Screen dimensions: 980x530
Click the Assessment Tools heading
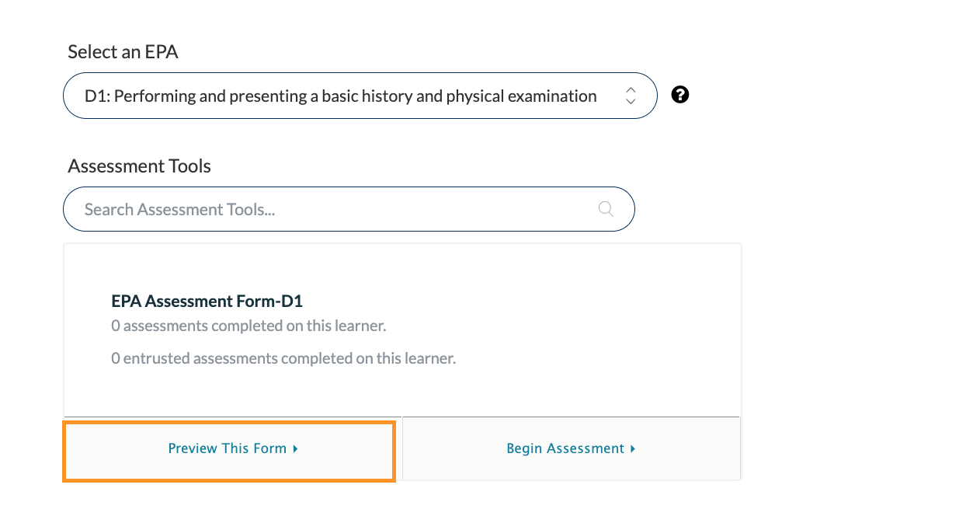pyautogui.click(x=139, y=166)
